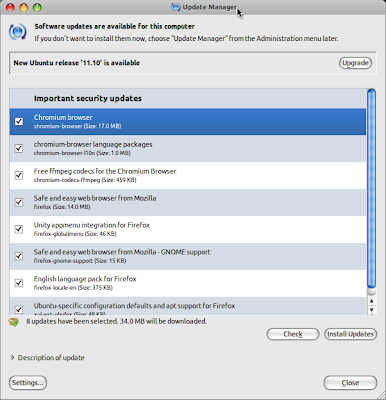Uncheck Unity appmenu integration for Firefox
The width and height of the screenshot is (386, 400).
[19, 229]
